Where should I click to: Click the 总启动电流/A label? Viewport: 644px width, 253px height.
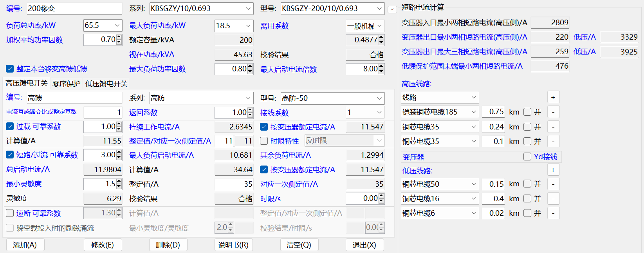pyautogui.click(x=28, y=169)
